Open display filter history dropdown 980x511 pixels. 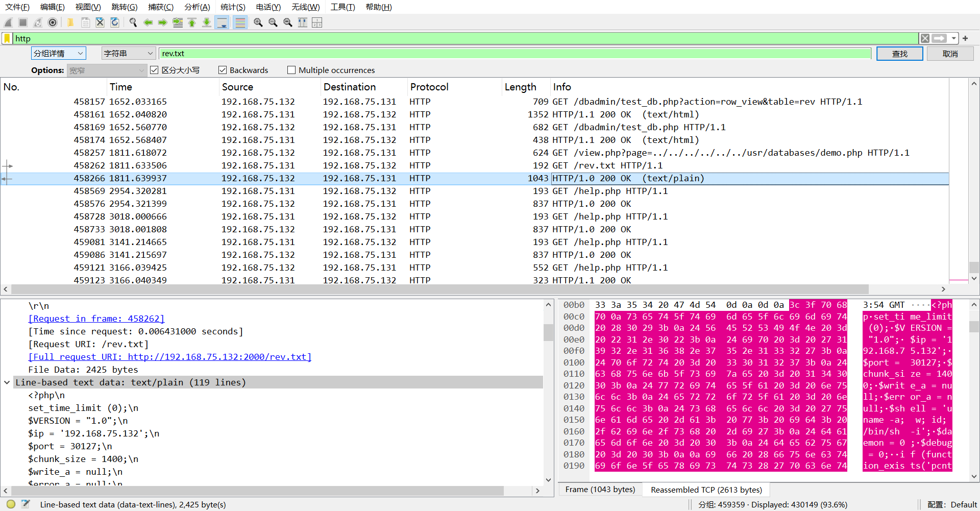pos(953,38)
